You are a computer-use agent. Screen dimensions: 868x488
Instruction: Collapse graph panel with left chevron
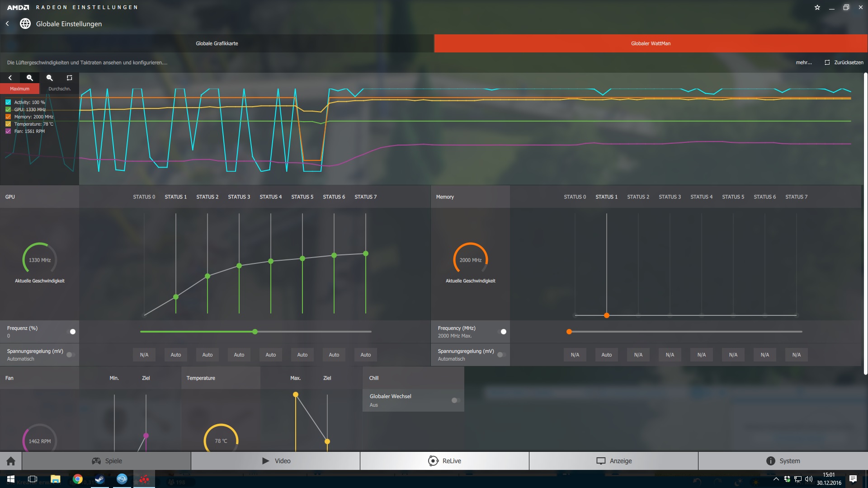(10, 78)
